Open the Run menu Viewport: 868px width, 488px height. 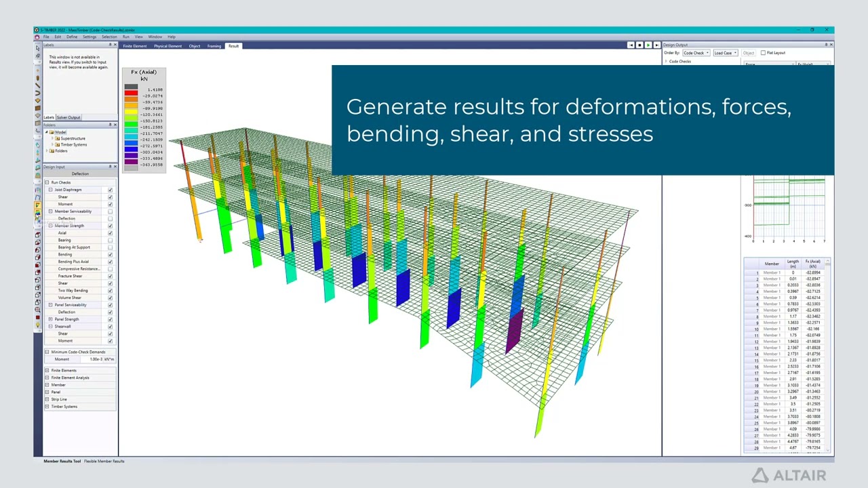[x=125, y=37]
